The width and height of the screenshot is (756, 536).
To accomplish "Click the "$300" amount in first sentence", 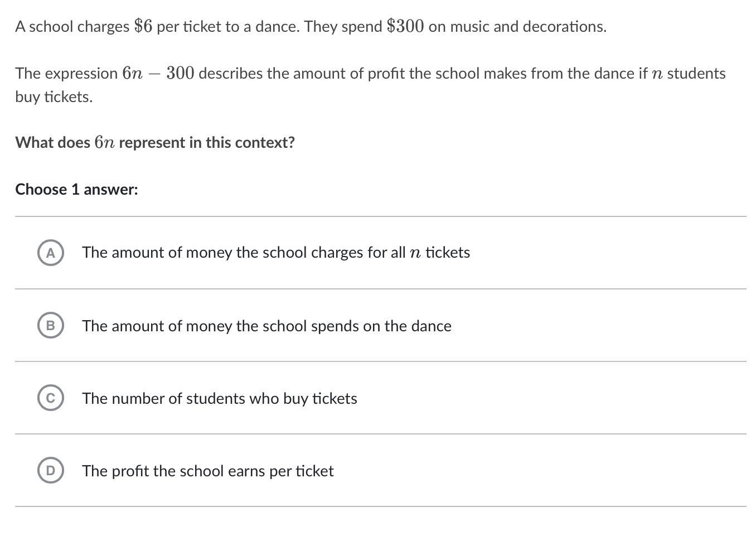I will pos(405,26).
